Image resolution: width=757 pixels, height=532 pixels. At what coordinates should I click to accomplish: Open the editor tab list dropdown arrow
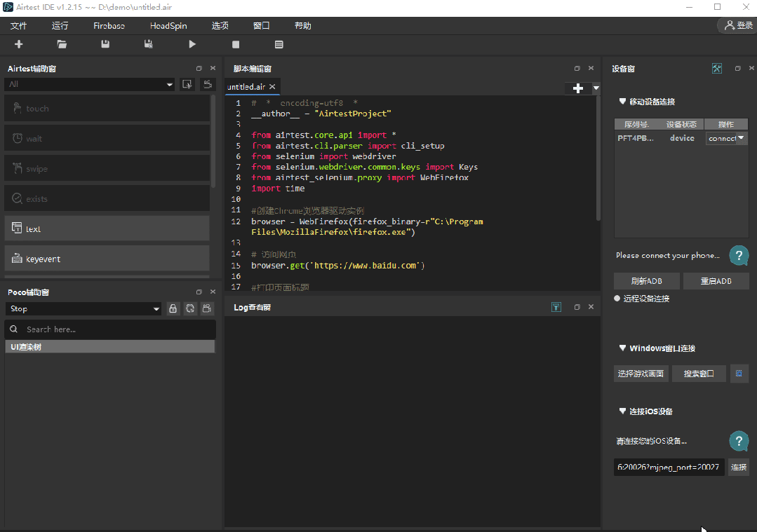(x=596, y=88)
